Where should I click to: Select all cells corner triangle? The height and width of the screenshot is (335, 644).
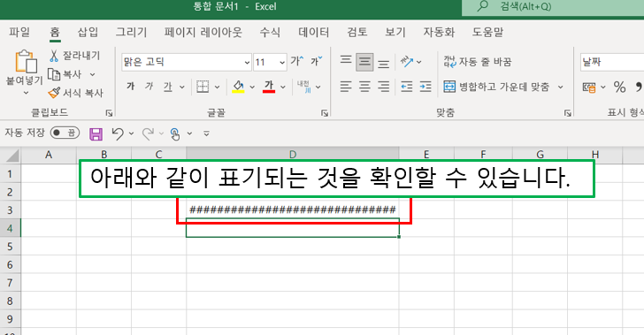pos(11,155)
